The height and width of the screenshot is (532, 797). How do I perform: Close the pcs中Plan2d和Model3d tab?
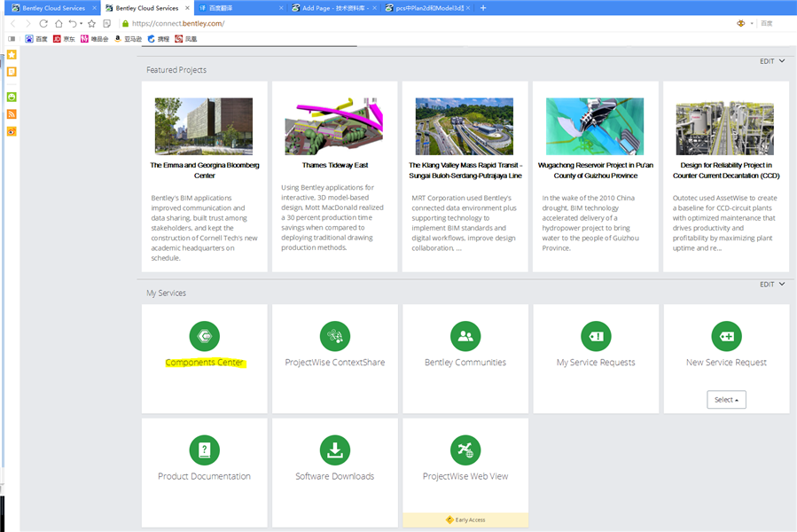[x=468, y=8]
